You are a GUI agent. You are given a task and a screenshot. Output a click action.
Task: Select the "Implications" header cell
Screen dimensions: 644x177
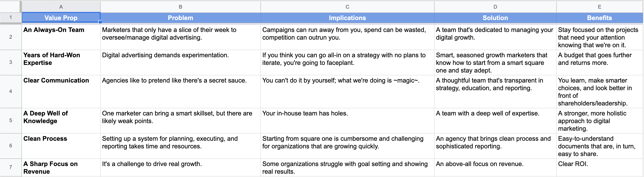point(347,18)
